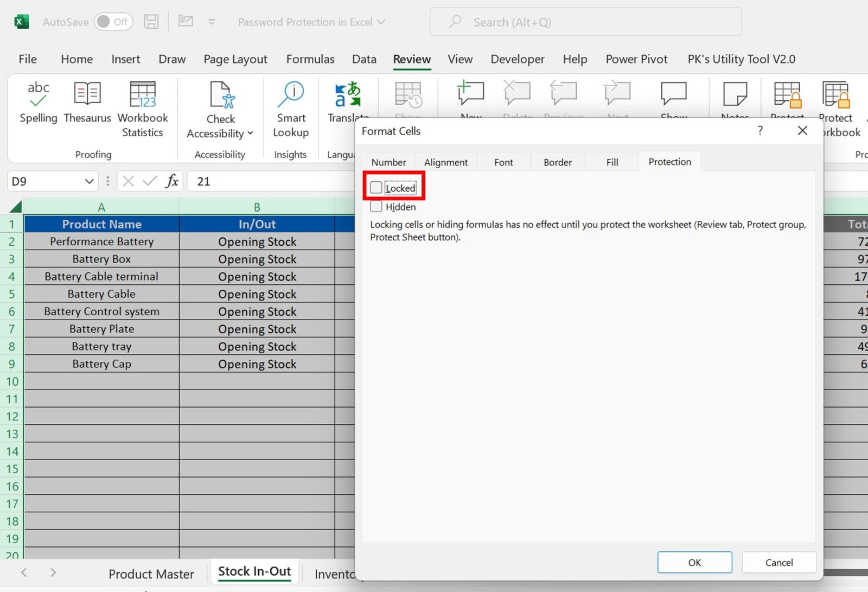Switch to the Border tab in Format Cells
The width and height of the screenshot is (868, 592).
(557, 162)
